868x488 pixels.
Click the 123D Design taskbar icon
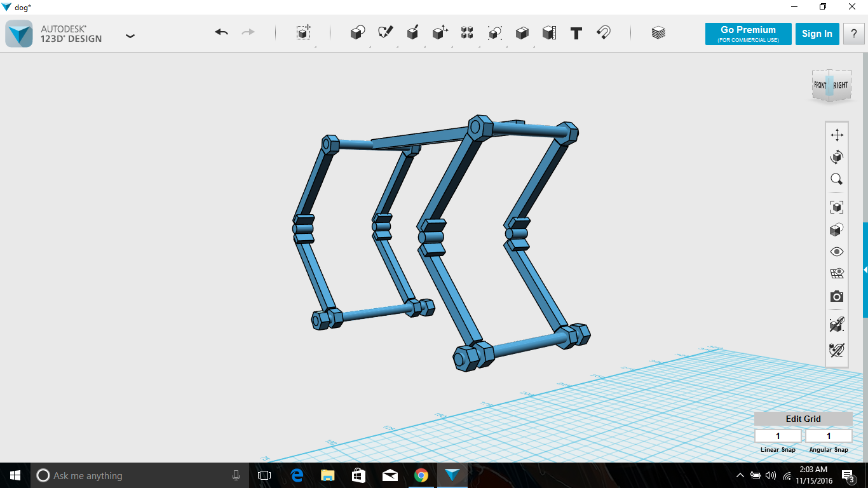pos(452,475)
